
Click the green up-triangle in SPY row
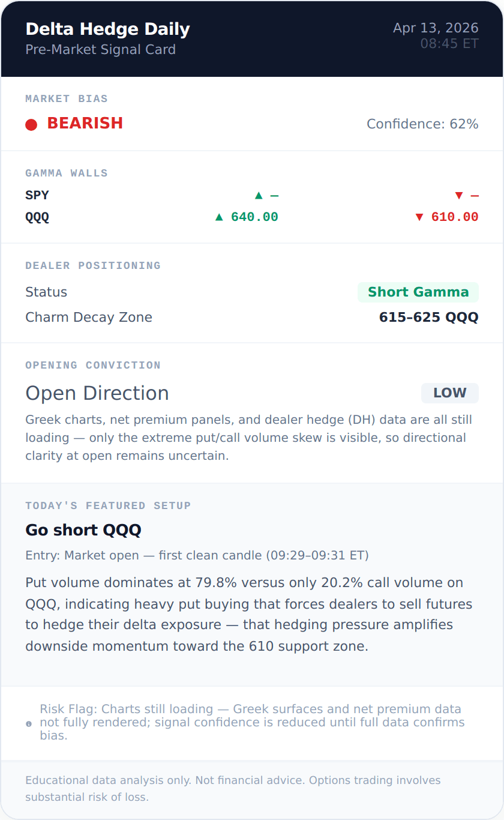(x=259, y=195)
